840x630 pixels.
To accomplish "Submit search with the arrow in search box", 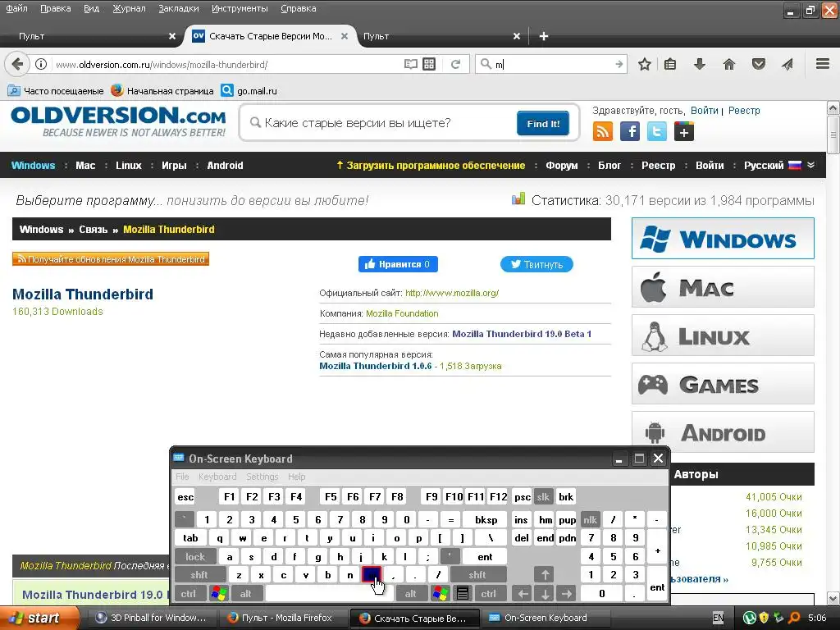I will (619, 64).
